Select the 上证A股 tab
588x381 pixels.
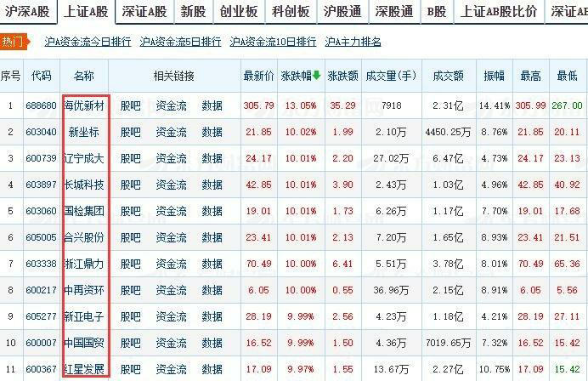coord(86,11)
